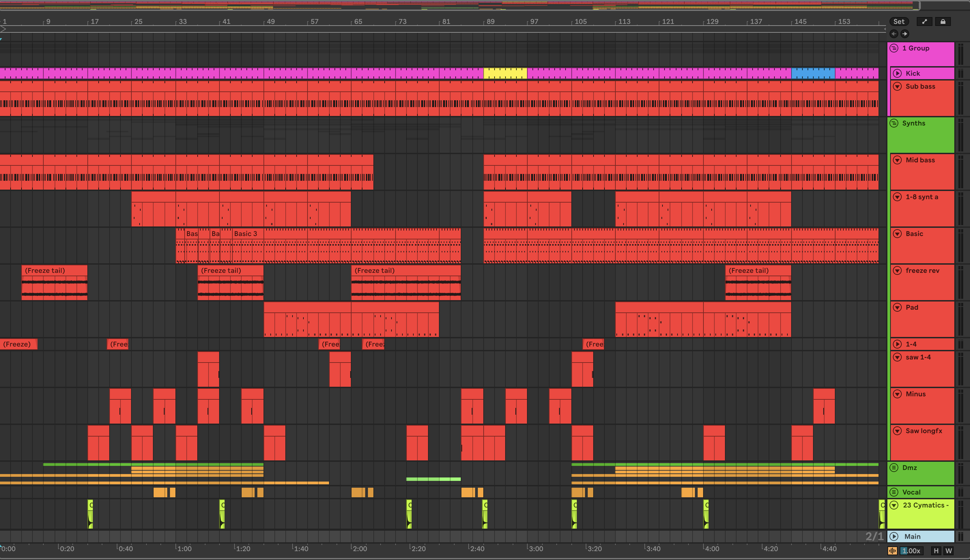Click bar 89 in the ruler
The image size is (970, 560).
pyautogui.click(x=490, y=21)
